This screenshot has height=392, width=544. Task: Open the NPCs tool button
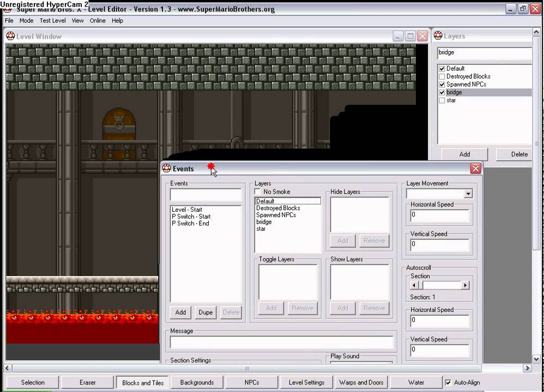252,382
